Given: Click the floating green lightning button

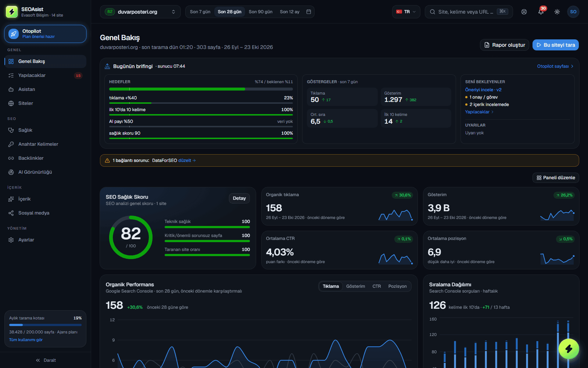Looking at the screenshot, I should coord(569,349).
